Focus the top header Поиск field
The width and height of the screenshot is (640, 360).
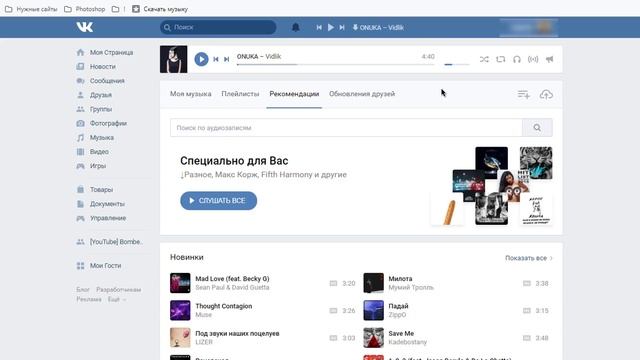pyautogui.click(x=218, y=27)
